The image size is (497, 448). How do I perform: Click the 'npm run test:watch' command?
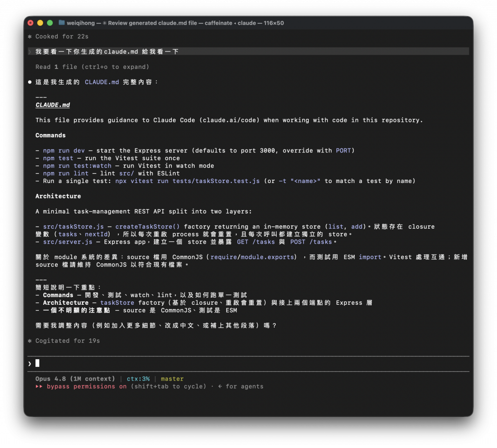[x=77, y=166]
